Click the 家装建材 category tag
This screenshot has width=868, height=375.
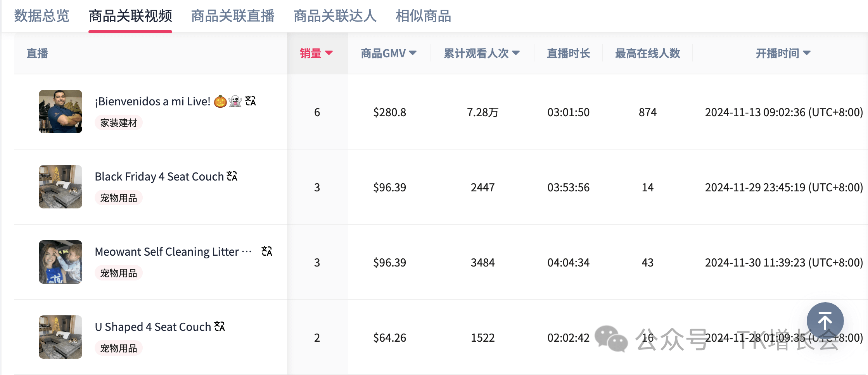coord(119,123)
